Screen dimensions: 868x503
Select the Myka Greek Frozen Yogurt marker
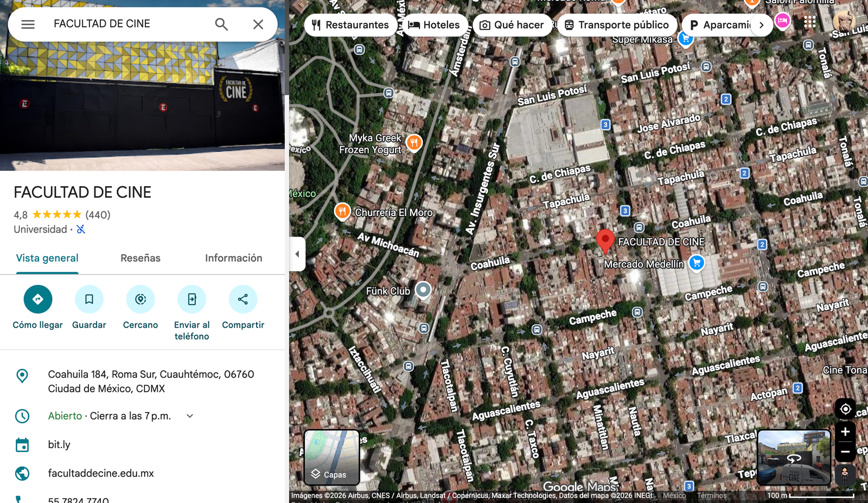click(414, 143)
